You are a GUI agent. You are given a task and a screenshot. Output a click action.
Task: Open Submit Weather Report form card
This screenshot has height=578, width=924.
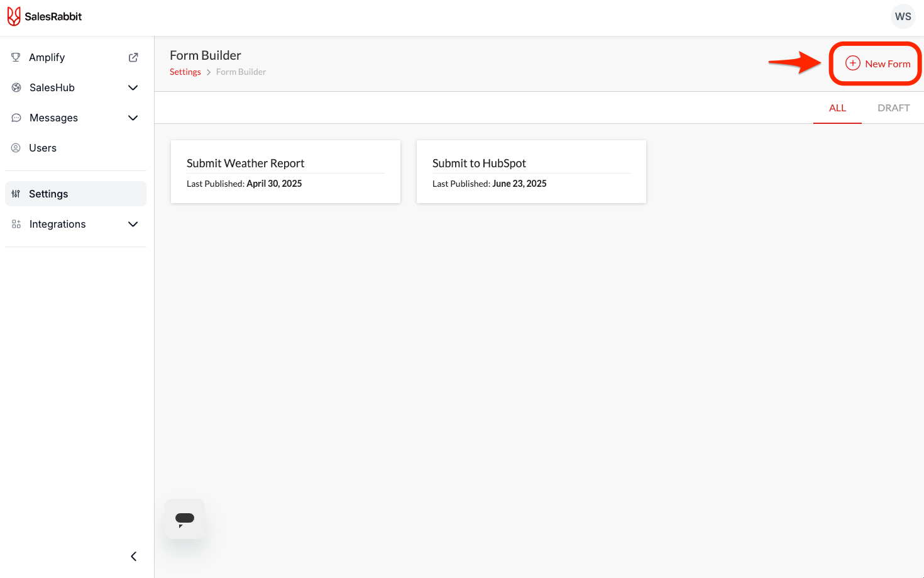click(285, 172)
